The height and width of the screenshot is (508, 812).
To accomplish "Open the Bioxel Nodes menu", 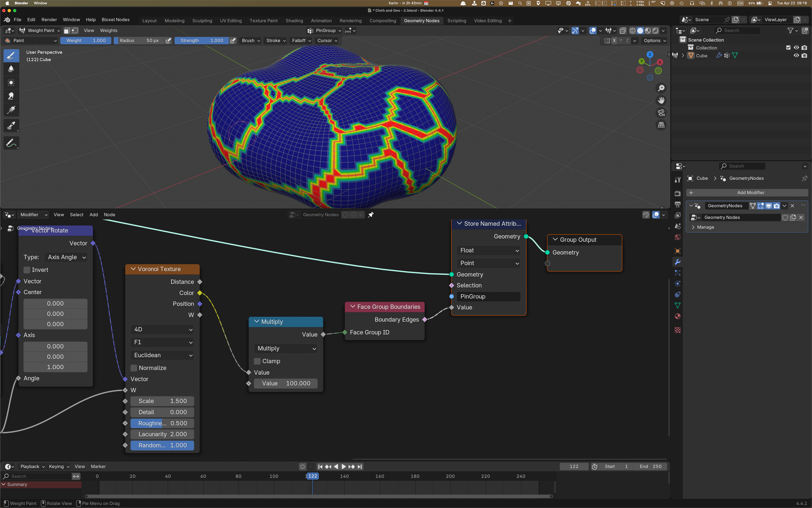I will tap(115, 20).
